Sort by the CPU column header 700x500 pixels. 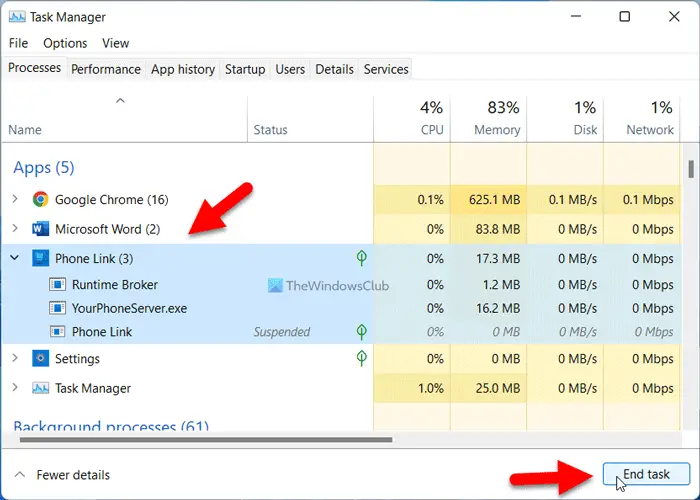412,119
